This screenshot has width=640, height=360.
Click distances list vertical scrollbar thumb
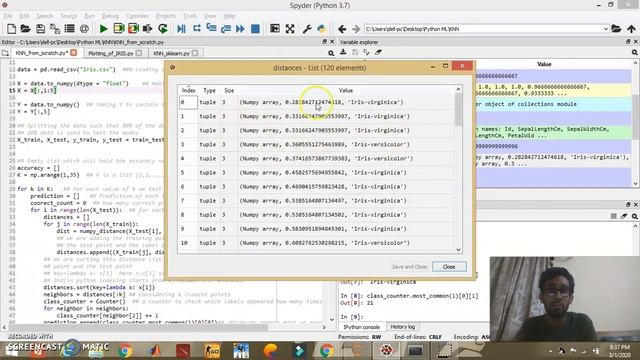pos(458,109)
